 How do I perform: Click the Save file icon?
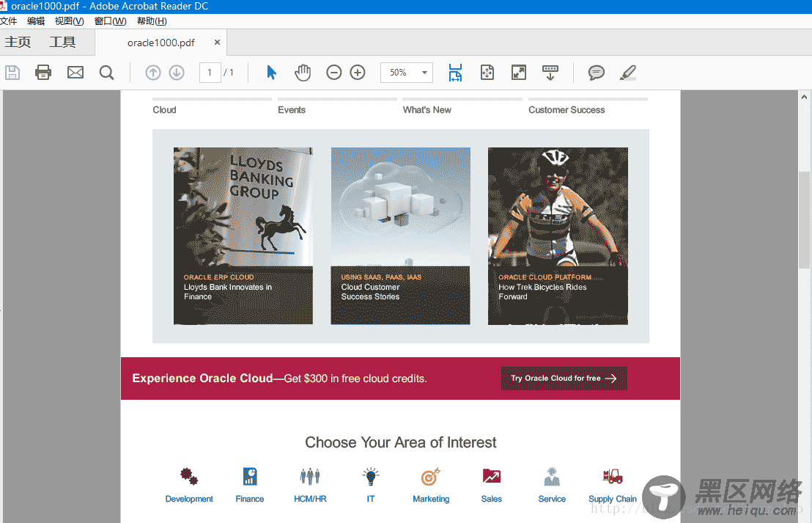click(x=12, y=73)
